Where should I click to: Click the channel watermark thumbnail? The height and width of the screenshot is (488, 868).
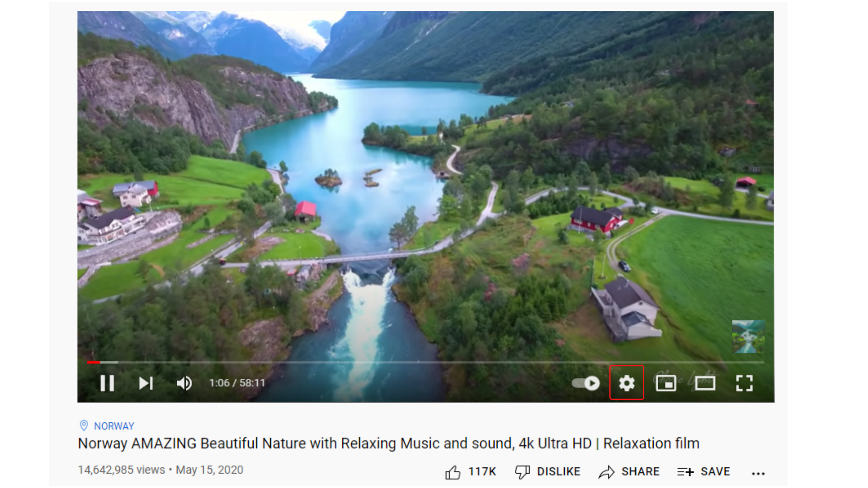point(748,337)
